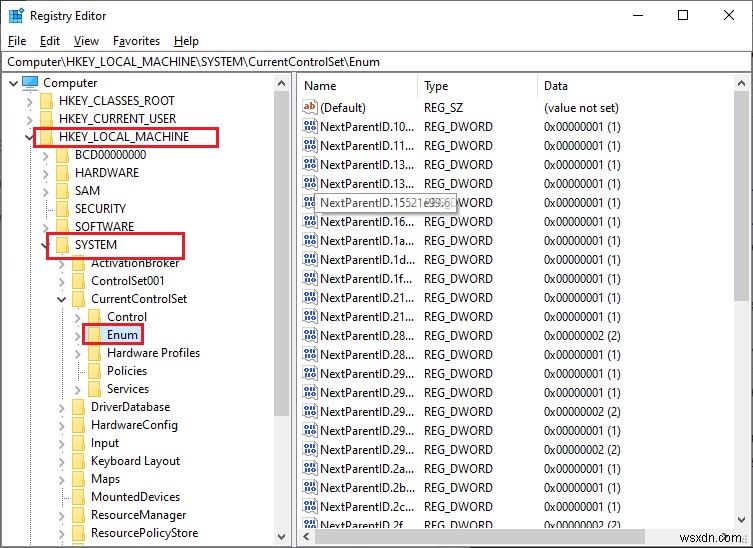Select the NextParentID.2c value name
The width and height of the screenshot is (753, 548).
(367, 507)
